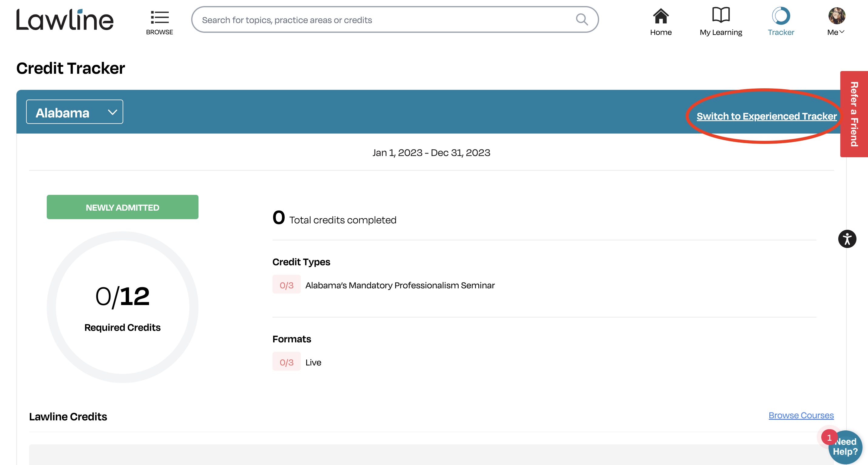Open the accessibility options icon
Screen dimensions: 868x465
pos(847,239)
